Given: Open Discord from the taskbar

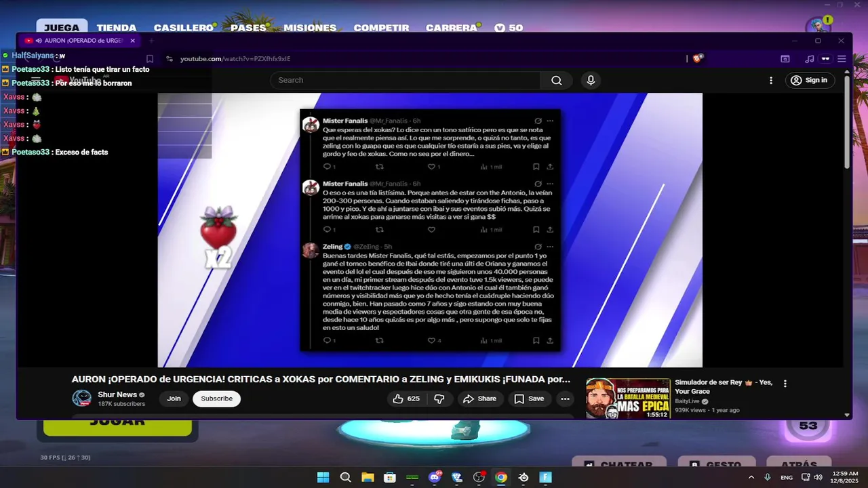Looking at the screenshot, I should pyautogui.click(x=435, y=477).
